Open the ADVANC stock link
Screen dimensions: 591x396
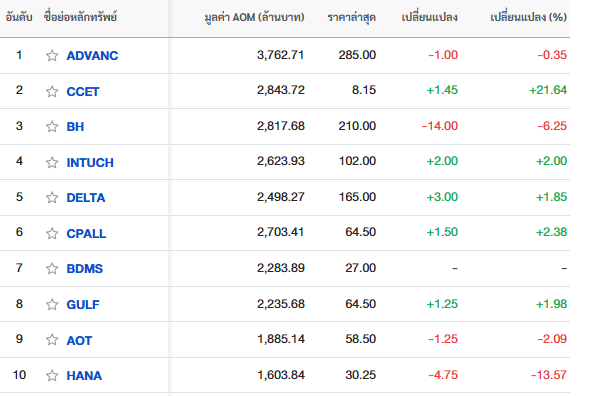92,56
